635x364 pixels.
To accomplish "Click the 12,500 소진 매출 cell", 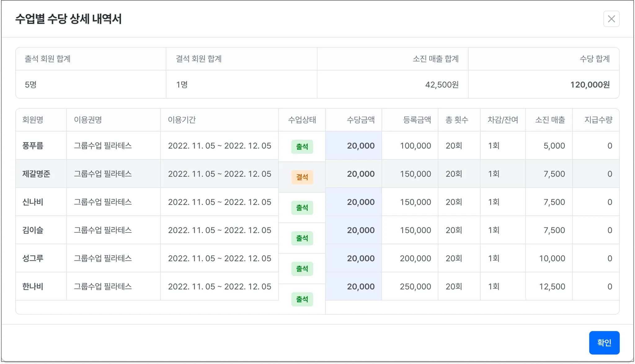I will click(552, 286).
